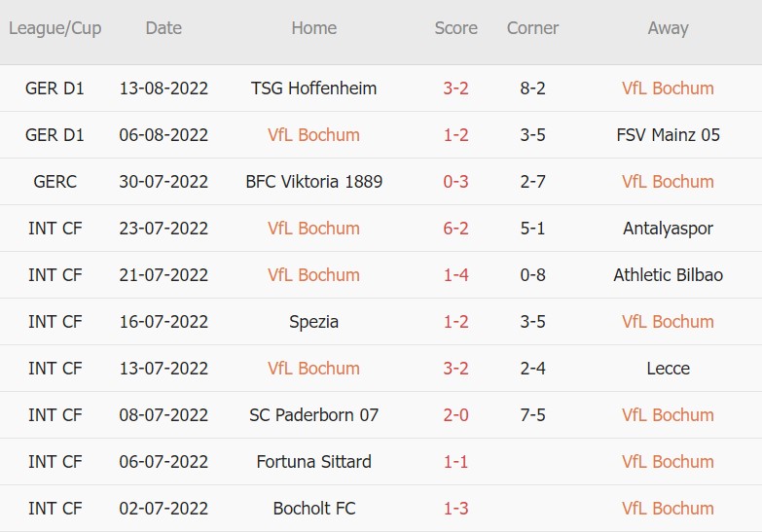Click Antalyaspor away team link
762x532 pixels.
668,229
